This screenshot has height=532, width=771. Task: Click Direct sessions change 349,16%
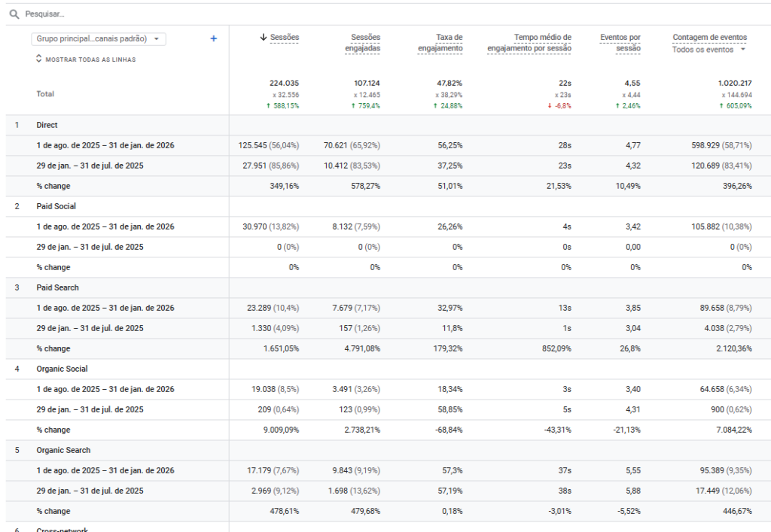click(284, 186)
